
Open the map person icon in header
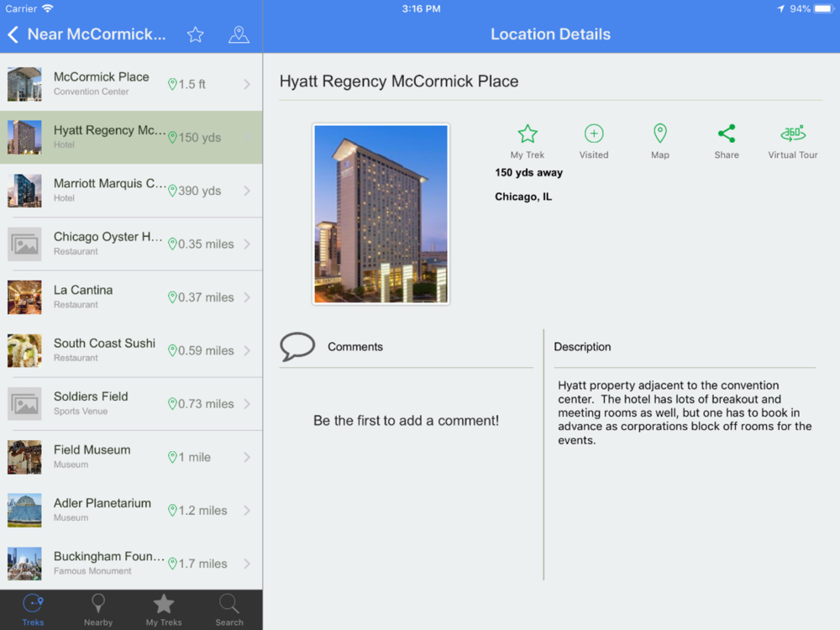click(239, 34)
